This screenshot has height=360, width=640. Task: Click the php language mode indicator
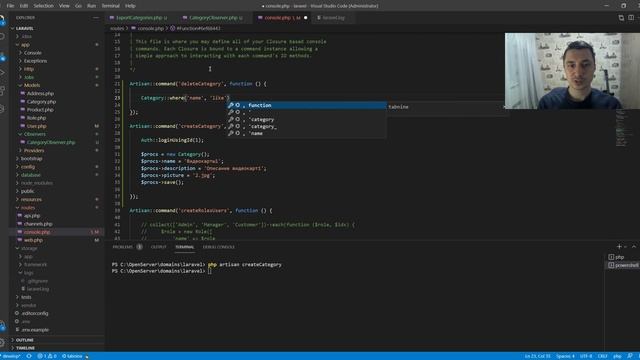click(617, 356)
